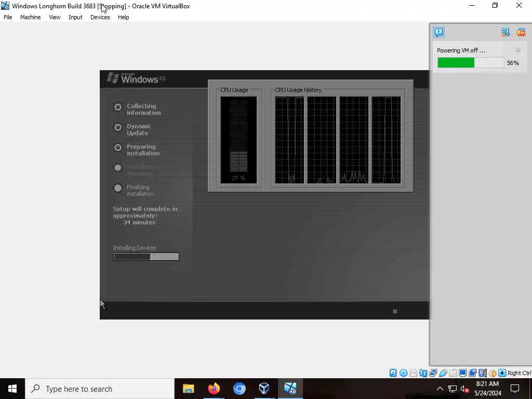Select the dimmed fourth setup step bullet
Image resolution: width=532 pixels, height=399 pixels.
coord(118,168)
